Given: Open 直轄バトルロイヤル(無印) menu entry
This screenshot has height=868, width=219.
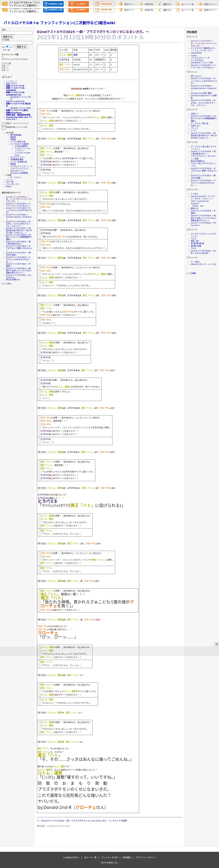Looking at the screenshot, I should click(17, 110).
